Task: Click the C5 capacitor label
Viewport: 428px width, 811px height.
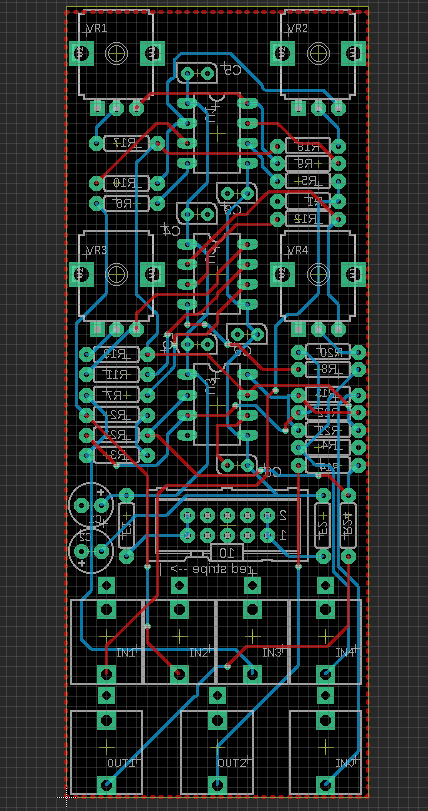Action: [x=232, y=70]
